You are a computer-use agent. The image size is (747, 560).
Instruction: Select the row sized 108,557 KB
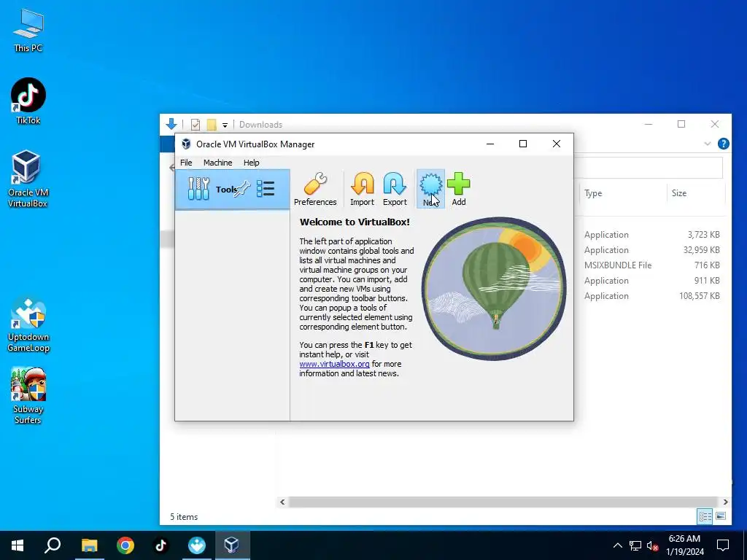point(651,296)
